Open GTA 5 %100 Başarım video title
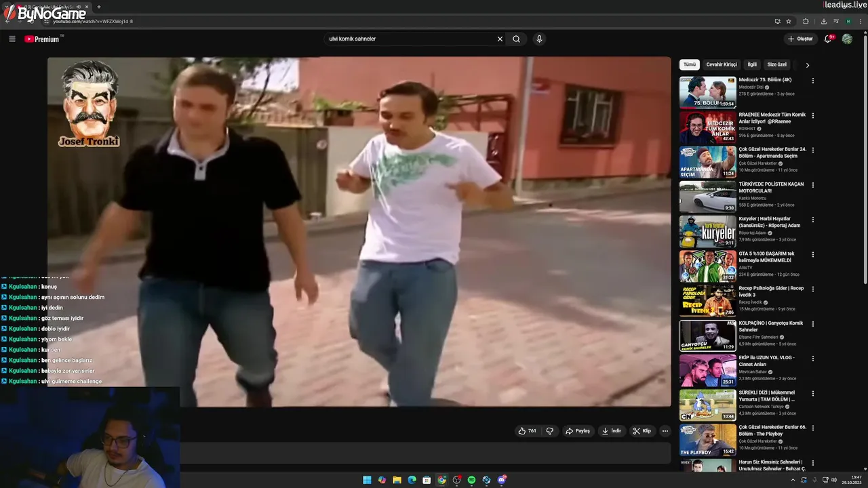This screenshot has width=868, height=488. [767, 257]
